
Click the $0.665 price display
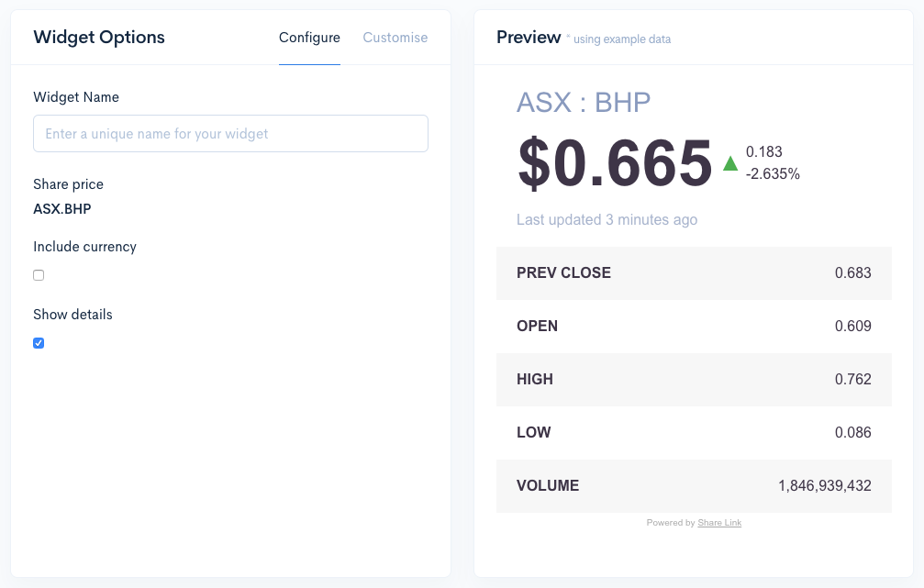tap(613, 165)
